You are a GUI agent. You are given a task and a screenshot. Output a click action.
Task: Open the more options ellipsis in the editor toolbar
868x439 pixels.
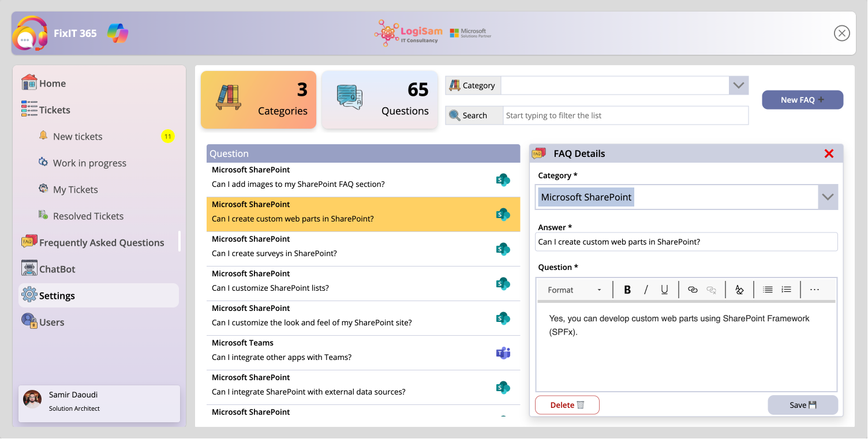814,290
